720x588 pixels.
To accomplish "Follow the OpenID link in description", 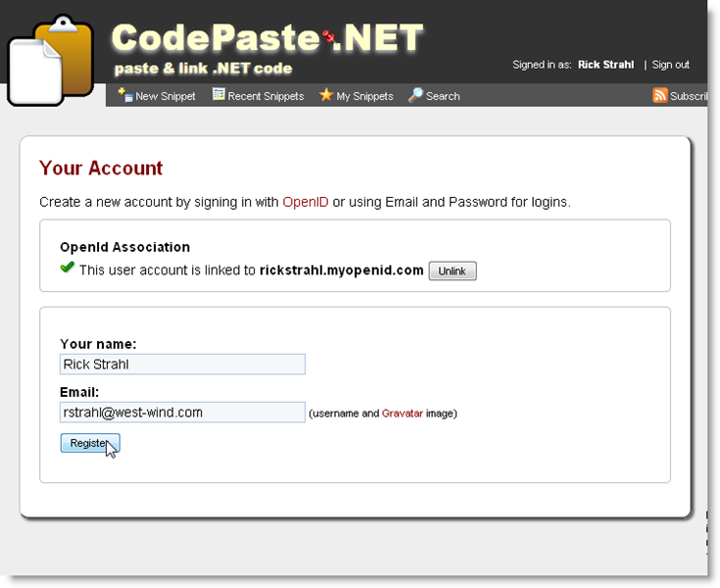I will point(306,202).
